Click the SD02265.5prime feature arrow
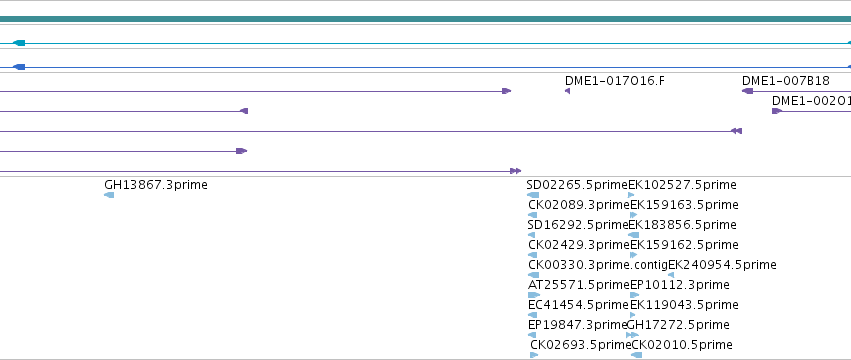 point(533,195)
